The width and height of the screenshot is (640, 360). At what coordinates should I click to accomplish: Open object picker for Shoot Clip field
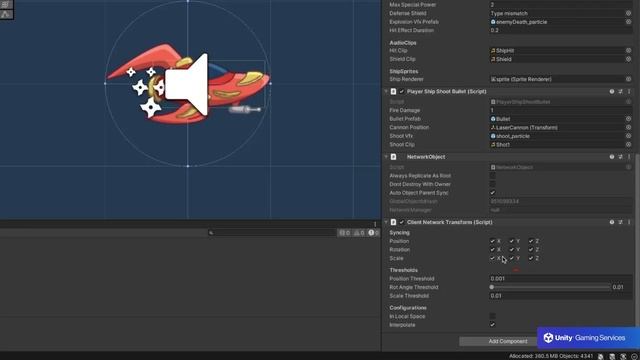coord(628,144)
